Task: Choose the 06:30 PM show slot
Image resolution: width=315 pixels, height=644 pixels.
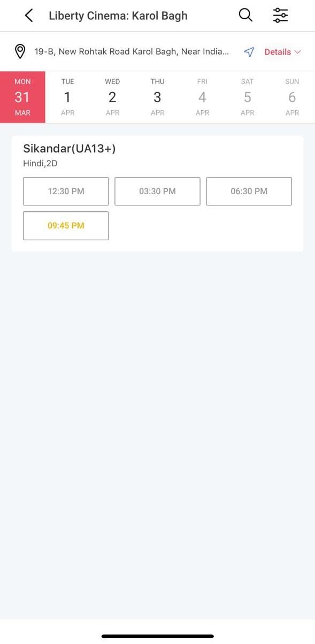Action: pyautogui.click(x=249, y=191)
